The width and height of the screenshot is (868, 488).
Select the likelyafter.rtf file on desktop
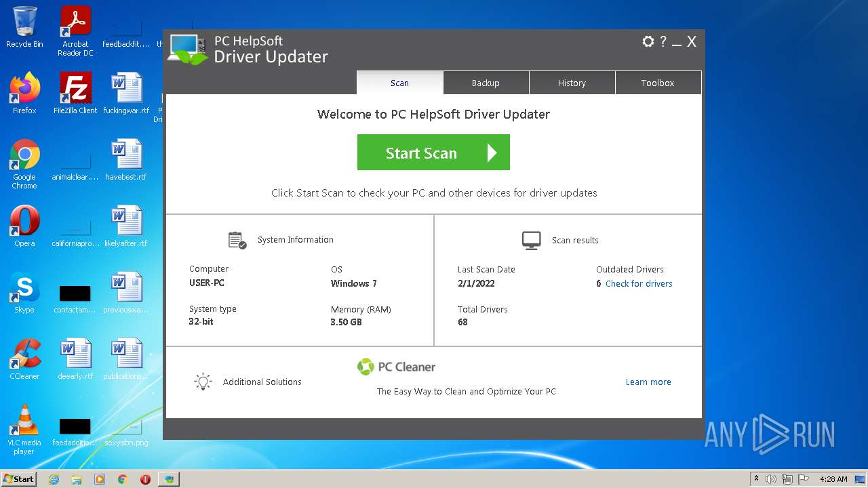[126, 226]
